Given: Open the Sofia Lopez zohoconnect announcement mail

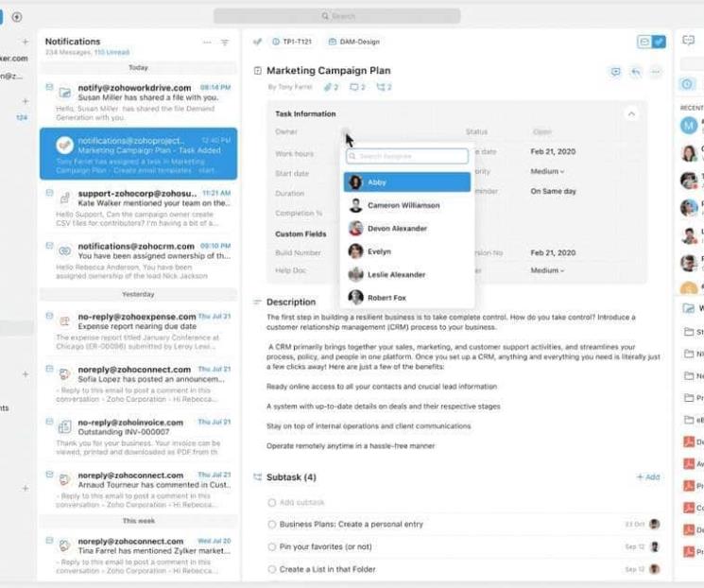Looking at the screenshot, I should [138, 384].
